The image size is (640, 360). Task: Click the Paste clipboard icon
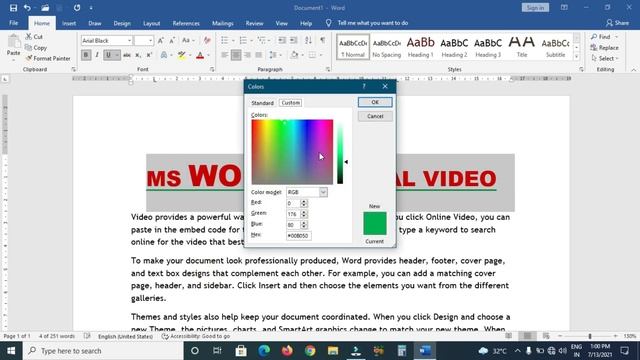click(13, 42)
